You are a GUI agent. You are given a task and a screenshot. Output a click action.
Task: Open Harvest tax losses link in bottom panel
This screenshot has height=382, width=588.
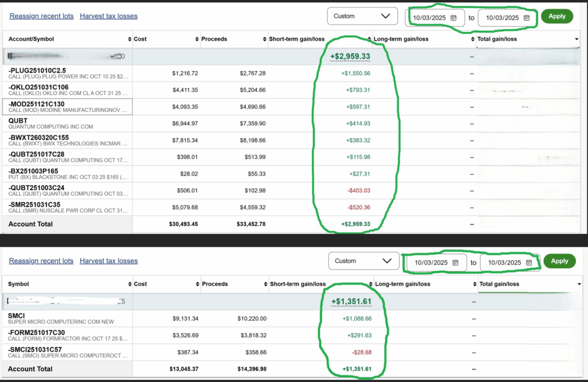click(109, 261)
